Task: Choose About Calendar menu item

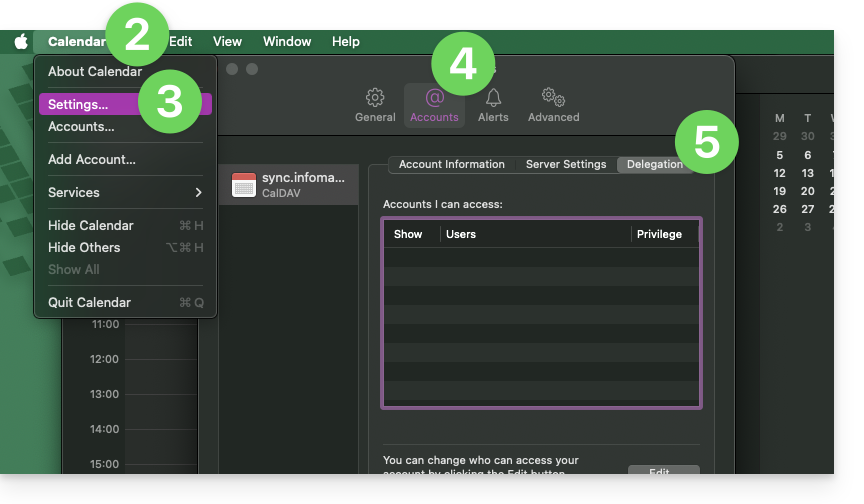Action: [95, 72]
